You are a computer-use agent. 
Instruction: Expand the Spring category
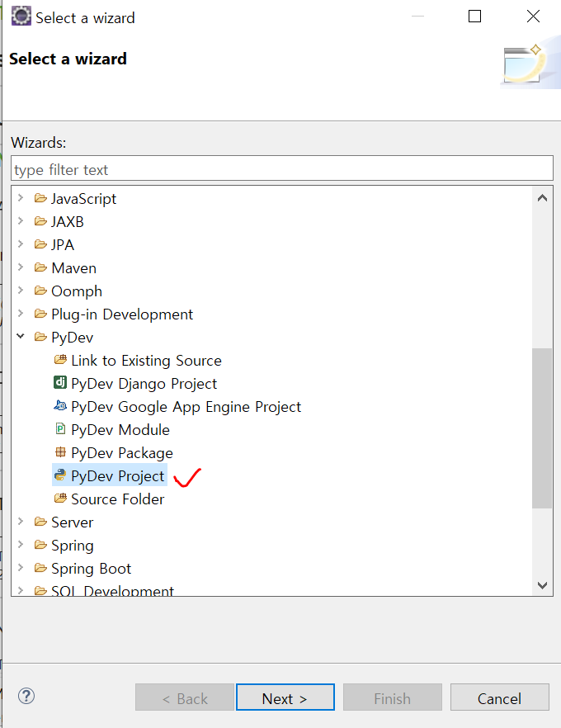click(x=21, y=544)
